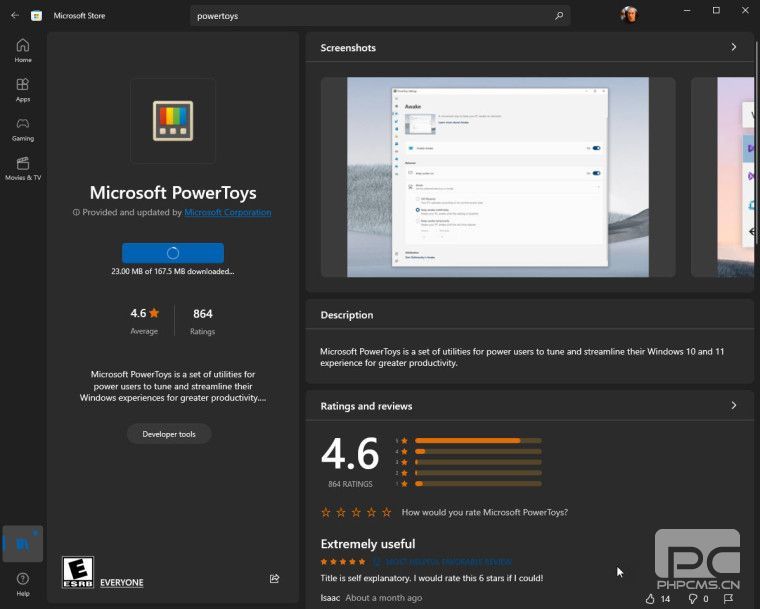Open the PowerToys Awake screenshot thumbnail
760x609 pixels.
click(497, 177)
